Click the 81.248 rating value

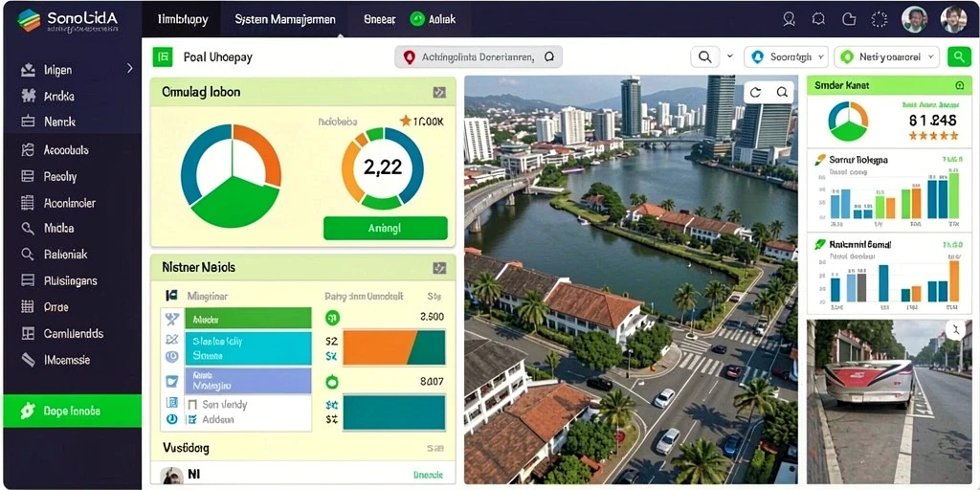click(x=932, y=119)
